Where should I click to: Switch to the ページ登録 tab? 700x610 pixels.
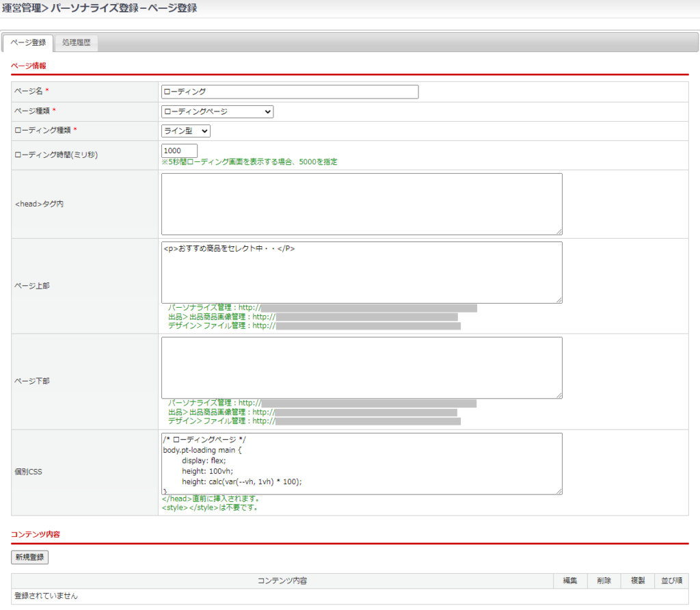pyautogui.click(x=29, y=42)
